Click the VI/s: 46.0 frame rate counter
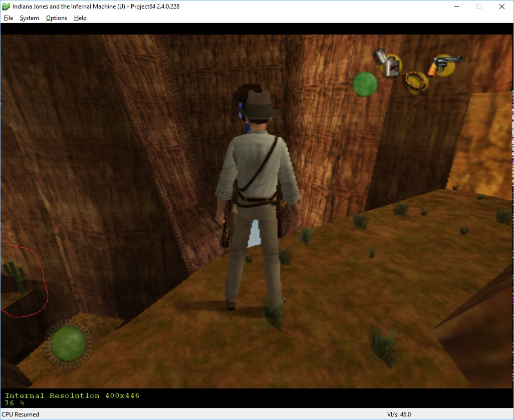514x420 pixels. point(399,414)
